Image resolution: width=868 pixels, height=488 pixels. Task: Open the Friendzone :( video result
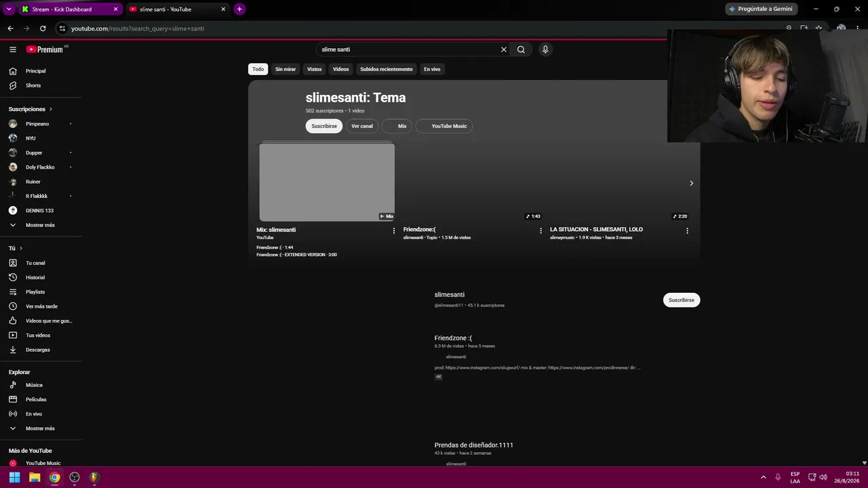[453, 338]
